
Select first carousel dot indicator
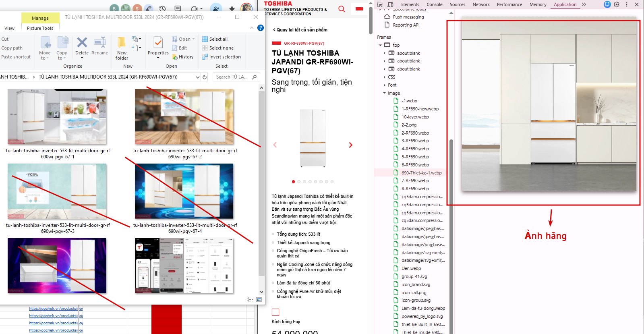click(x=293, y=182)
